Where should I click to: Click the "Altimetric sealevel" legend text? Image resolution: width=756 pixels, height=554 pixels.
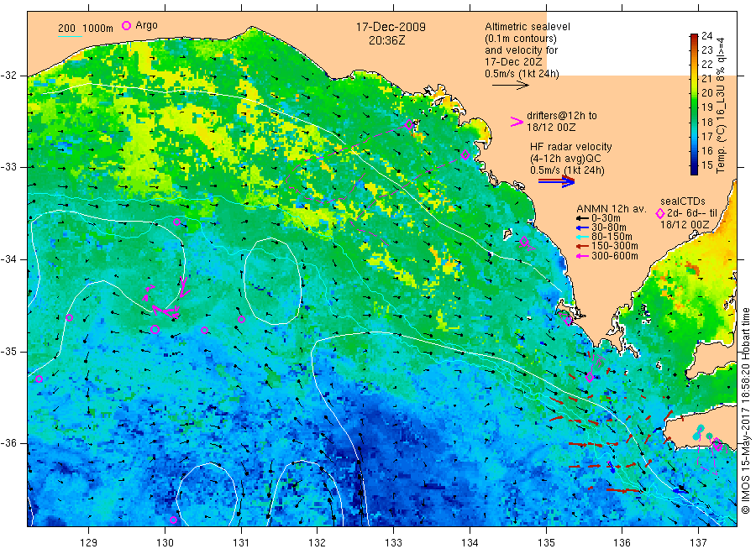tap(527, 27)
